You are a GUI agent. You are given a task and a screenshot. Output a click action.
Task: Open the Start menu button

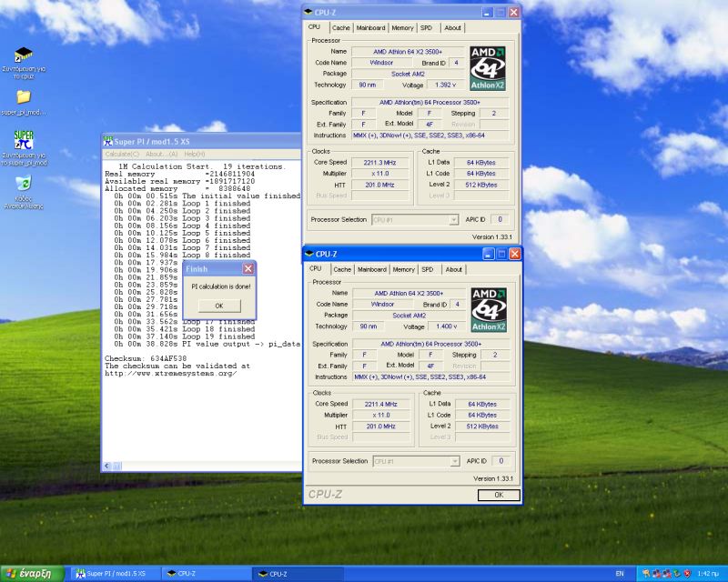pos(32,574)
